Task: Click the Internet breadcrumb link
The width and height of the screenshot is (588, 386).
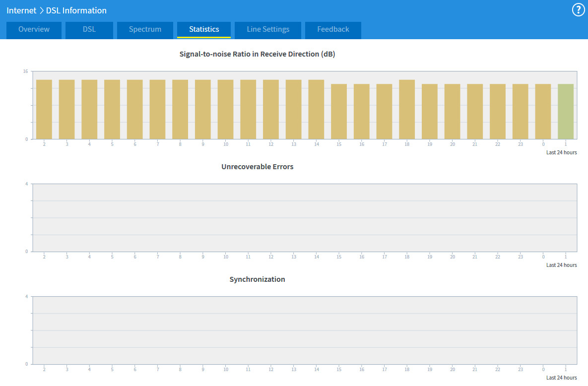Action: pos(21,10)
